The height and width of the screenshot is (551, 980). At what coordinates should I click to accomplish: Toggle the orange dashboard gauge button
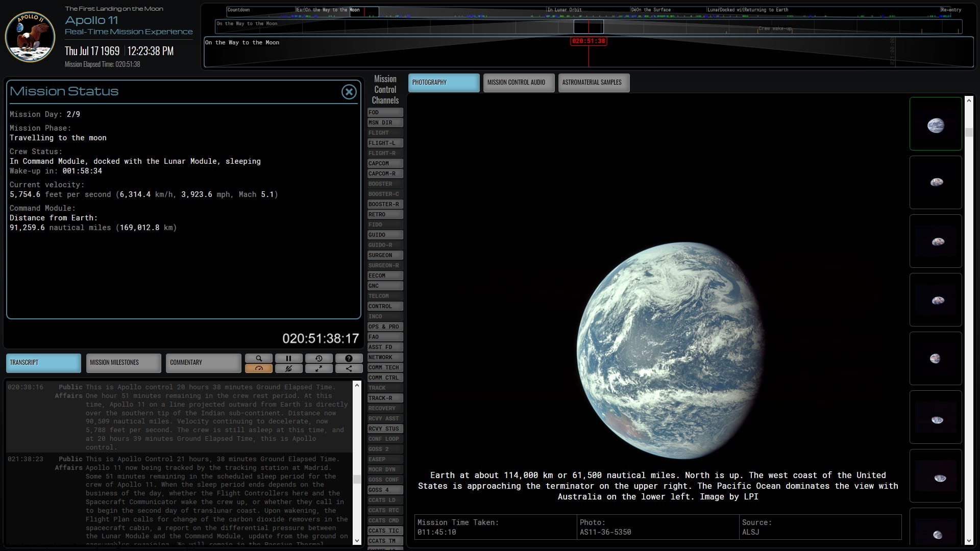coord(259,368)
